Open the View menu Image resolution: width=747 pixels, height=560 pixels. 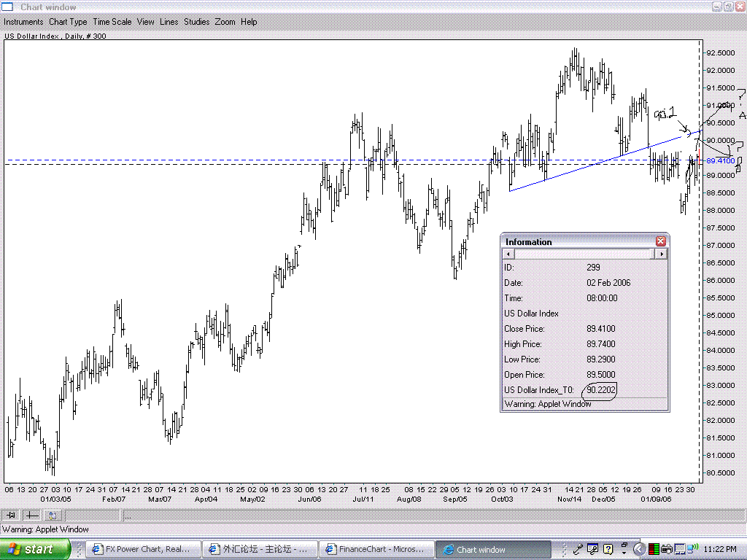146,22
